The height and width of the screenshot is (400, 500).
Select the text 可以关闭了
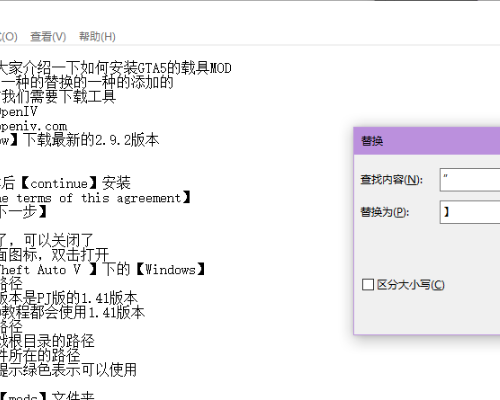[x=58, y=240]
